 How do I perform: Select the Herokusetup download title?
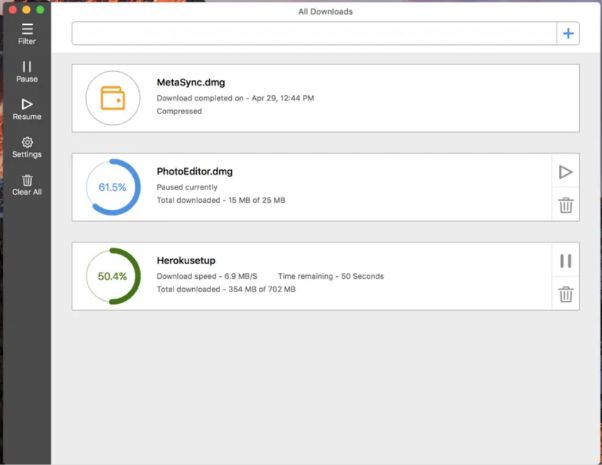coord(186,261)
